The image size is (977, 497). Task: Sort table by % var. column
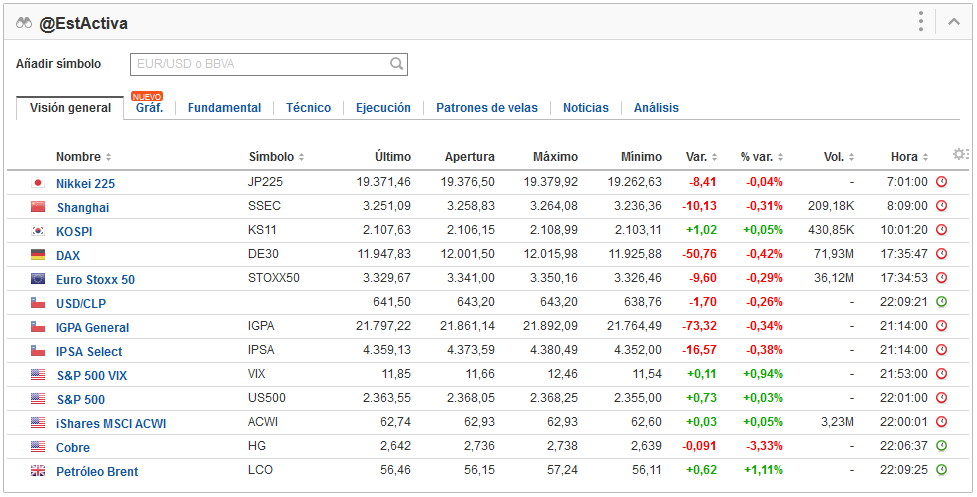(762, 157)
